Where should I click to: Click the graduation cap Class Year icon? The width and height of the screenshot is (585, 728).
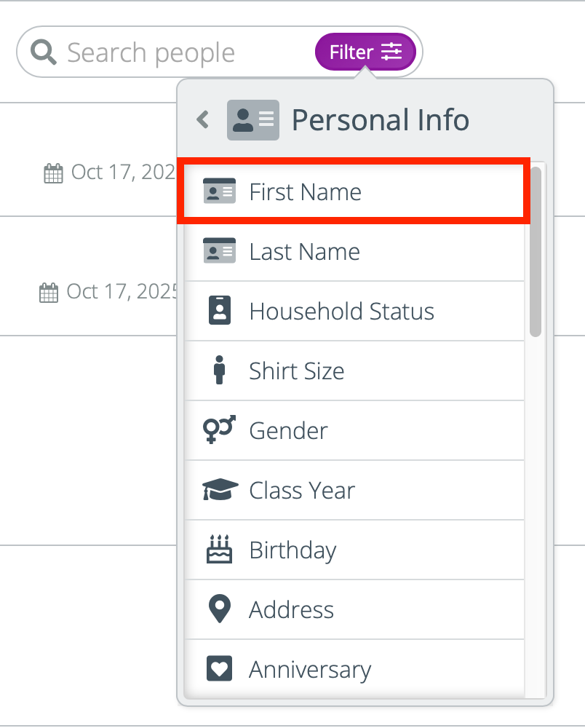tap(220, 489)
